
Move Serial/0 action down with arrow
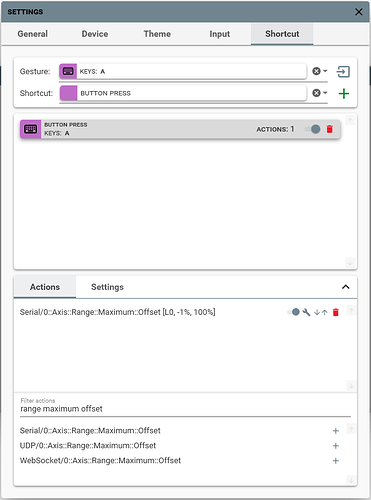(317, 312)
